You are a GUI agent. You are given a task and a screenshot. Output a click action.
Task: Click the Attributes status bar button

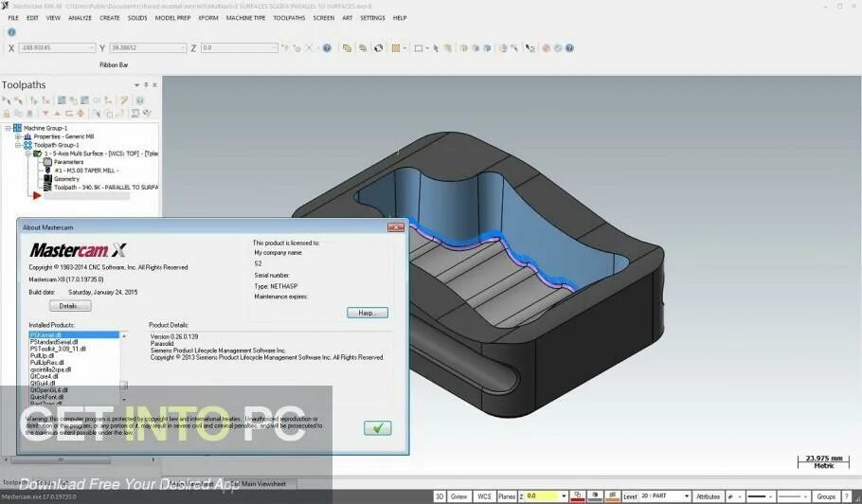709,496
